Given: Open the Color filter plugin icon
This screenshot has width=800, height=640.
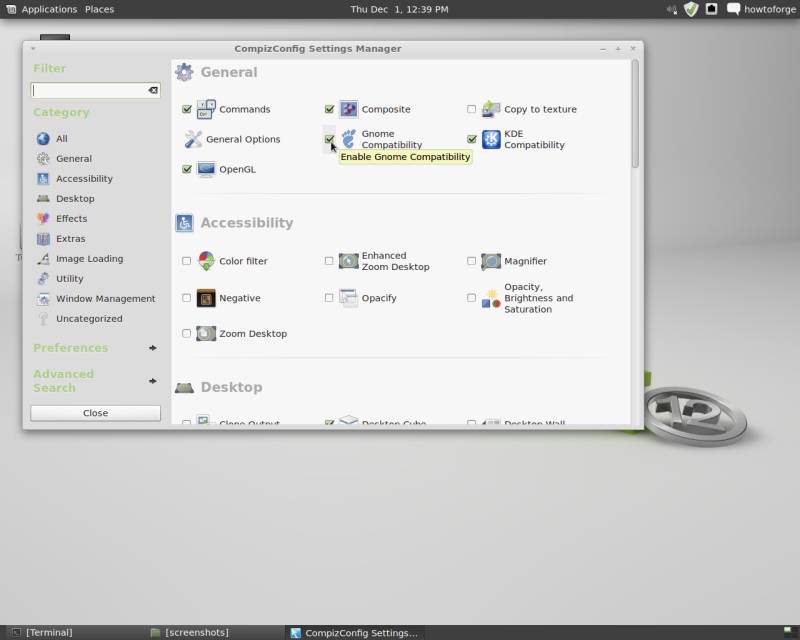Looking at the screenshot, I should click(x=206, y=261).
